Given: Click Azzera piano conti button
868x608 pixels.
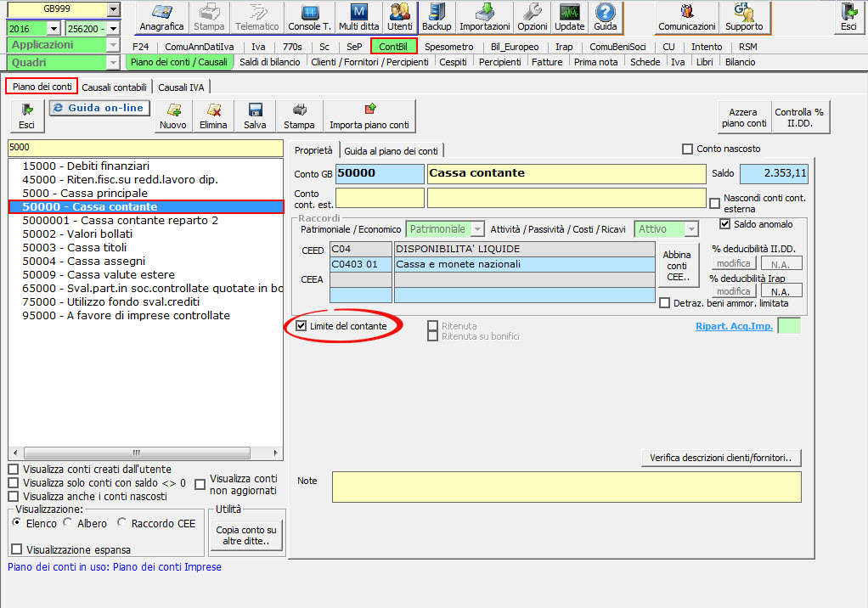Looking at the screenshot, I should (743, 117).
